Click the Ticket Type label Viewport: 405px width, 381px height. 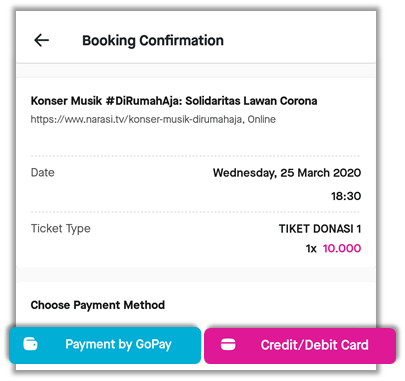click(61, 229)
